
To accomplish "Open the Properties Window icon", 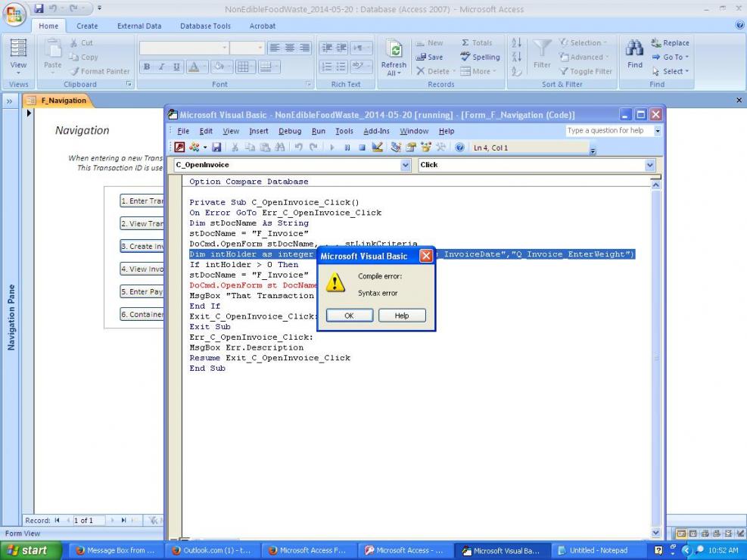I will pyautogui.click(x=411, y=148).
